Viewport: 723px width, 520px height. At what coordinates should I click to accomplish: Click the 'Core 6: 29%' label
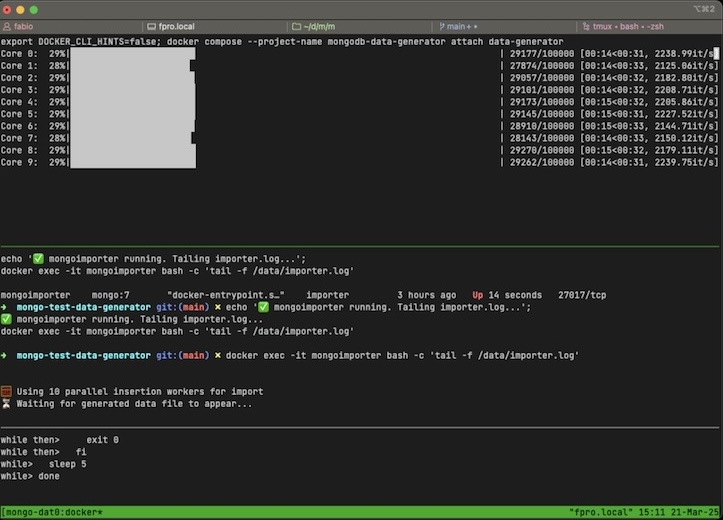pyautogui.click(x=33, y=126)
